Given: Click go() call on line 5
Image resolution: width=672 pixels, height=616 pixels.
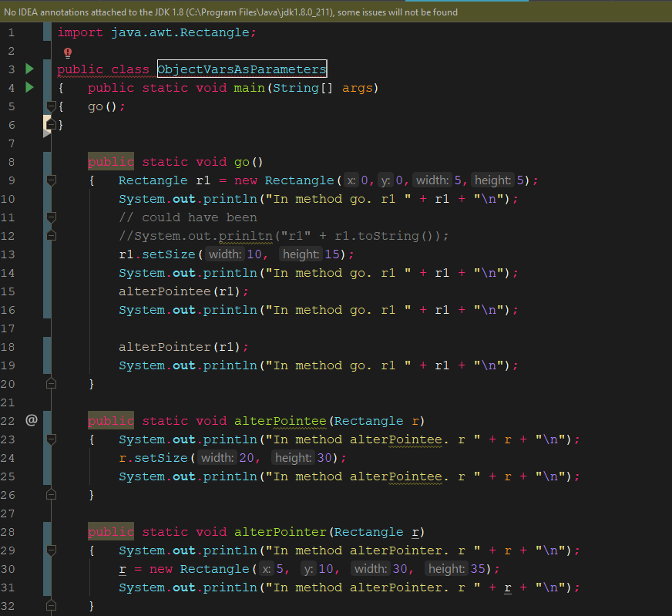Looking at the screenshot, I should pyautogui.click(x=106, y=106).
